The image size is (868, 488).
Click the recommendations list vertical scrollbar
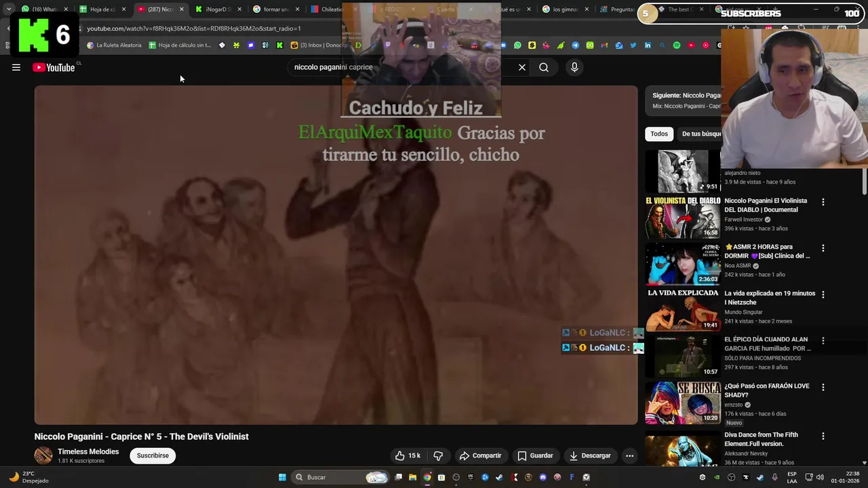click(864, 180)
